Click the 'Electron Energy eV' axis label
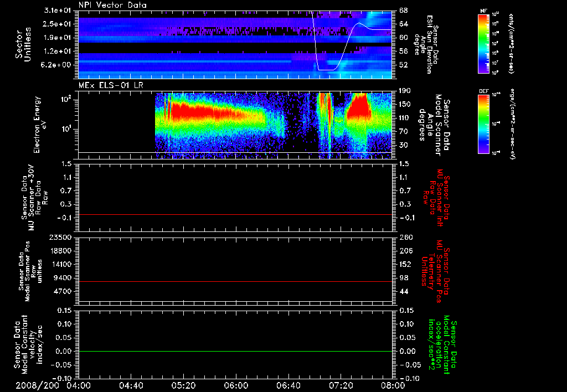This screenshot has height=392, width=567. (x=40, y=125)
